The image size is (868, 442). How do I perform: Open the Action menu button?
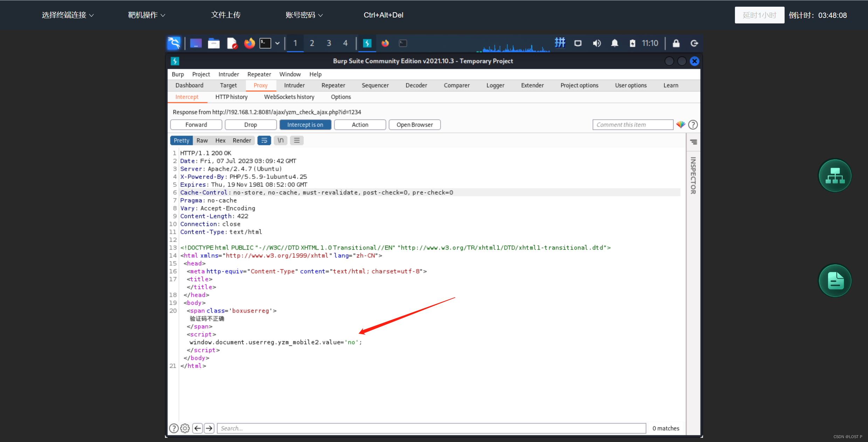point(360,125)
